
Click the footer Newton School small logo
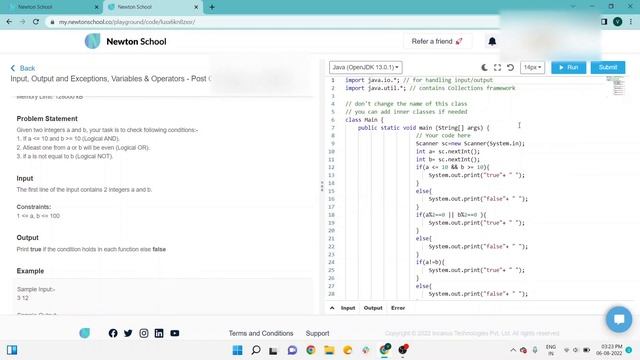click(84, 333)
